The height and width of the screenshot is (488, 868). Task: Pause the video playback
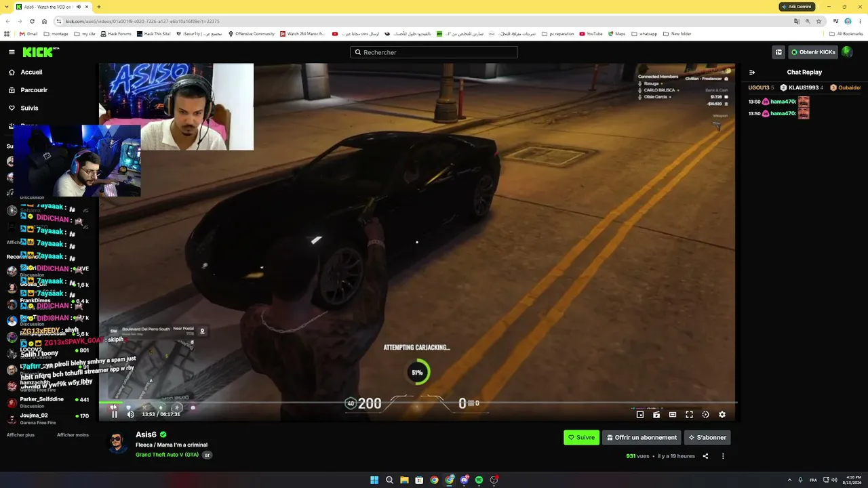pos(114,414)
